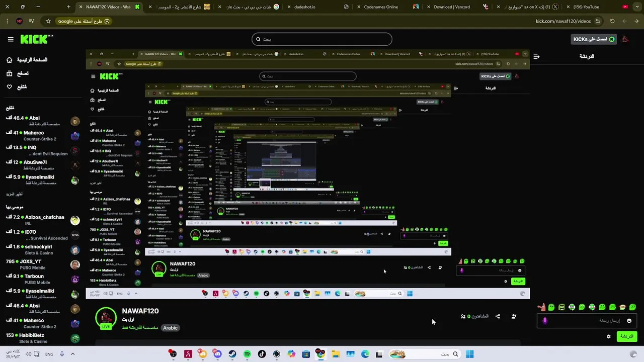The image size is (644, 362).
Task: Switch to the X post browser tab
Action: [x=528, y=7]
